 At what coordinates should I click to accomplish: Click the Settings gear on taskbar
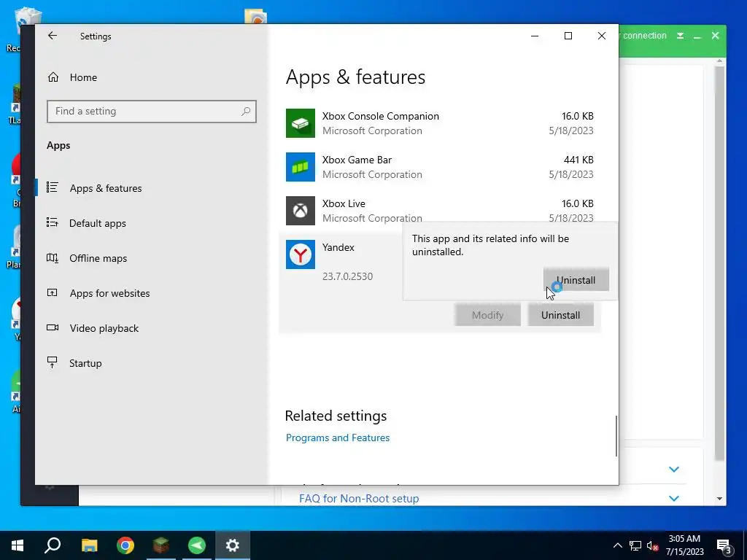click(233, 545)
